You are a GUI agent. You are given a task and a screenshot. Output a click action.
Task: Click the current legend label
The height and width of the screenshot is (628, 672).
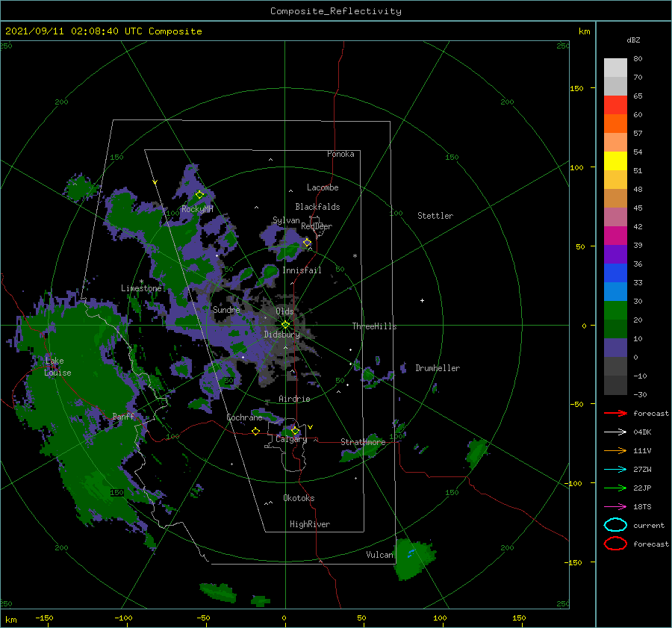pyautogui.click(x=649, y=526)
